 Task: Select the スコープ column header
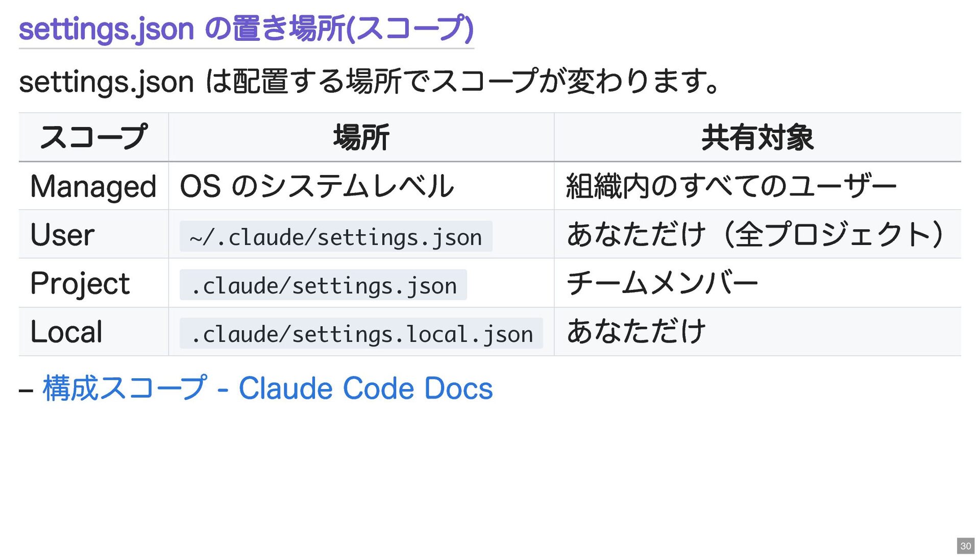click(93, 137)
